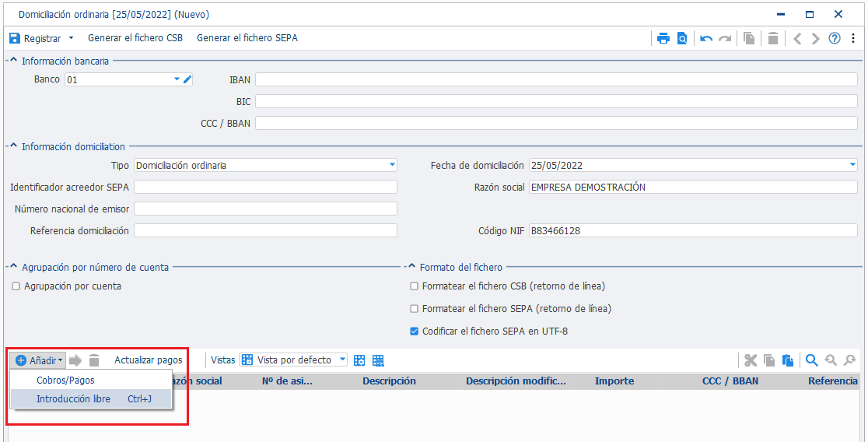Screen dimensions: 868x442
Task: Click the Identificador acreedor SEPA field
Action: point(266,187)
